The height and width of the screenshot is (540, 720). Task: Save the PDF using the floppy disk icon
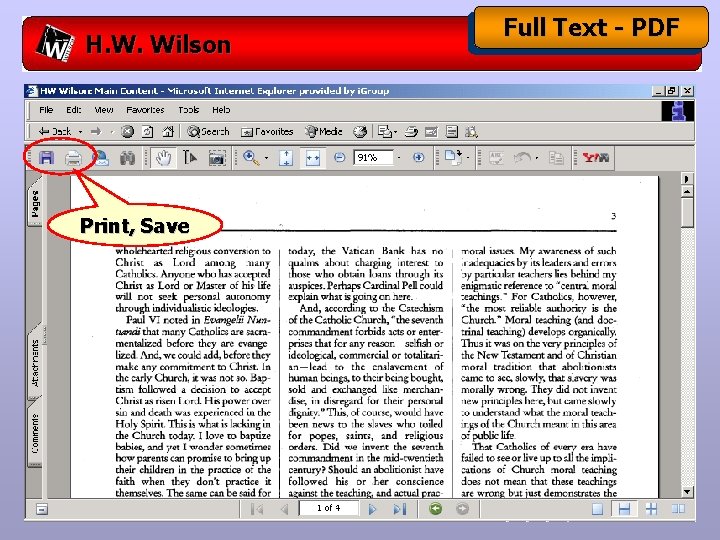tap(46, 158)
